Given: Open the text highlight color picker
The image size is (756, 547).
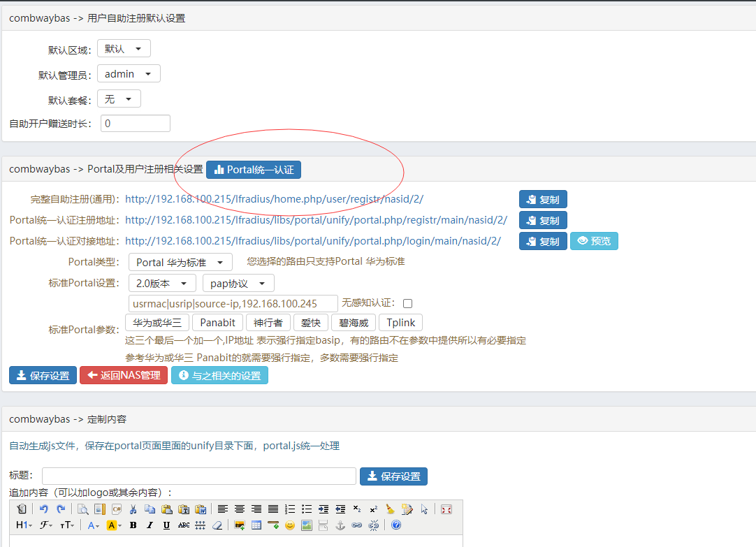Looking at the screenshot, I should coord(114,525).
